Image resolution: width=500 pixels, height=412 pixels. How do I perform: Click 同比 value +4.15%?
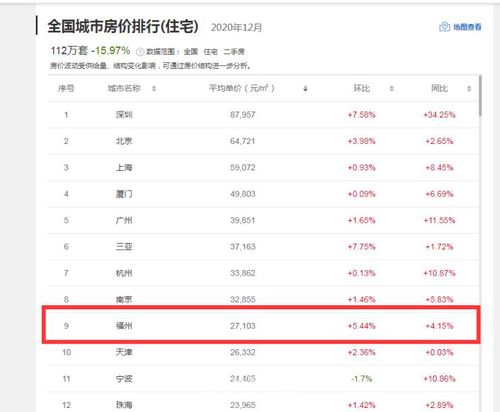(x=439, y=326)
